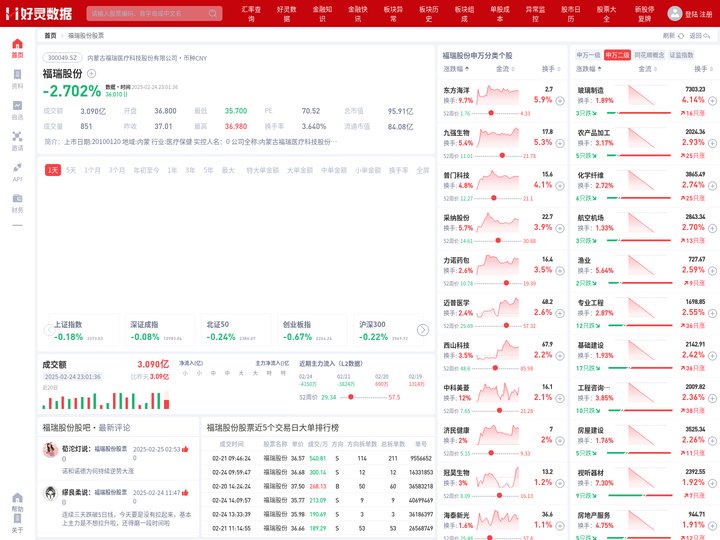This screenshot has height=540, width=720.
Task: Click 福瑞股份 52周价 range slider dot
Action: click(x=351, y=397)
